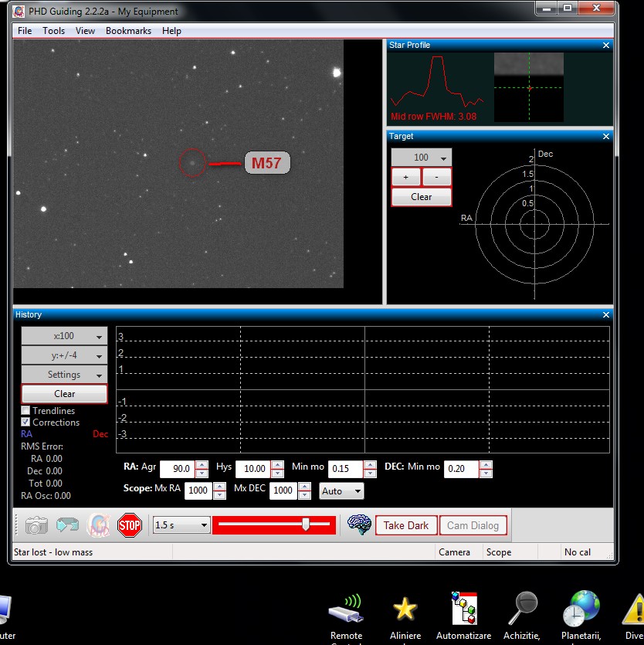Open the Help menu

point(171,31)
